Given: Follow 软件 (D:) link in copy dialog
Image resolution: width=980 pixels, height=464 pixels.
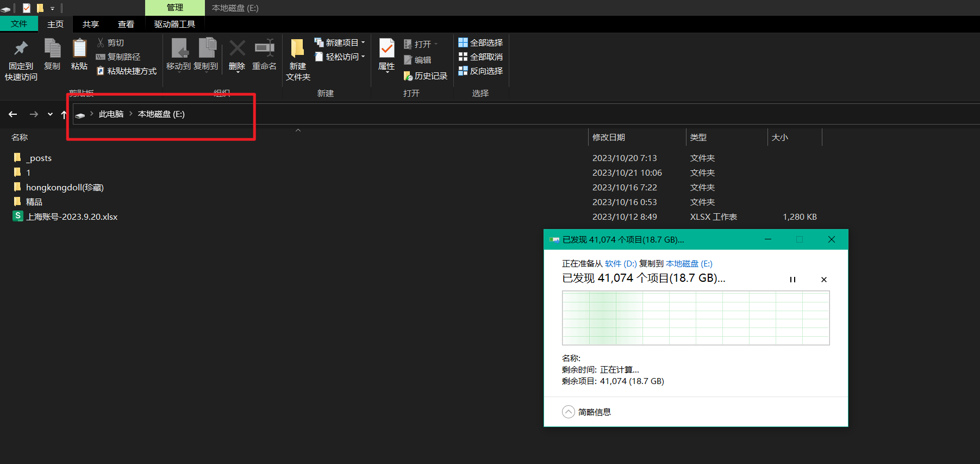Looking at the screenshot, I should click(621, 264).
